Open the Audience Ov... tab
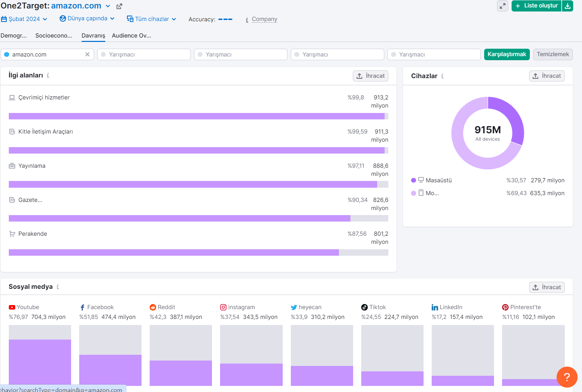Viewport: 582px width, 392px height. pyautogui.click(x=132, y=36)
